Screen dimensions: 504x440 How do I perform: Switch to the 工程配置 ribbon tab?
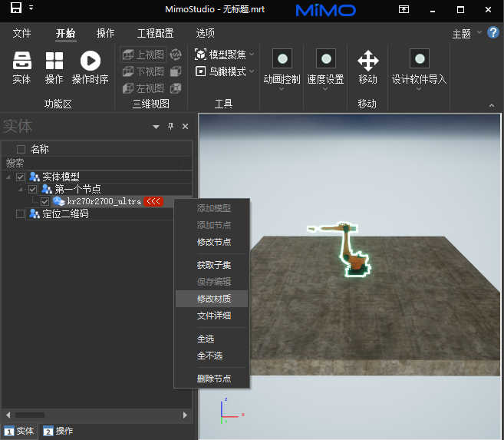(155, 34)
